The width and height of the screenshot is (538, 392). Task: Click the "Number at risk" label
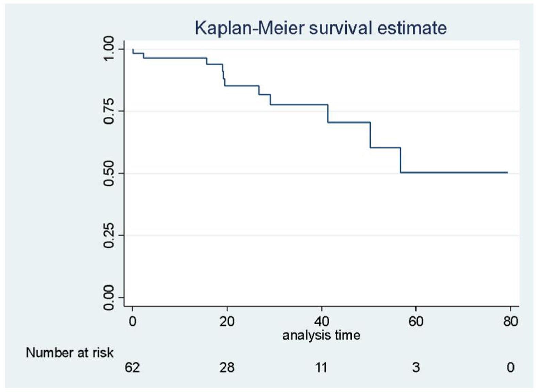click(x=69, y=353)
